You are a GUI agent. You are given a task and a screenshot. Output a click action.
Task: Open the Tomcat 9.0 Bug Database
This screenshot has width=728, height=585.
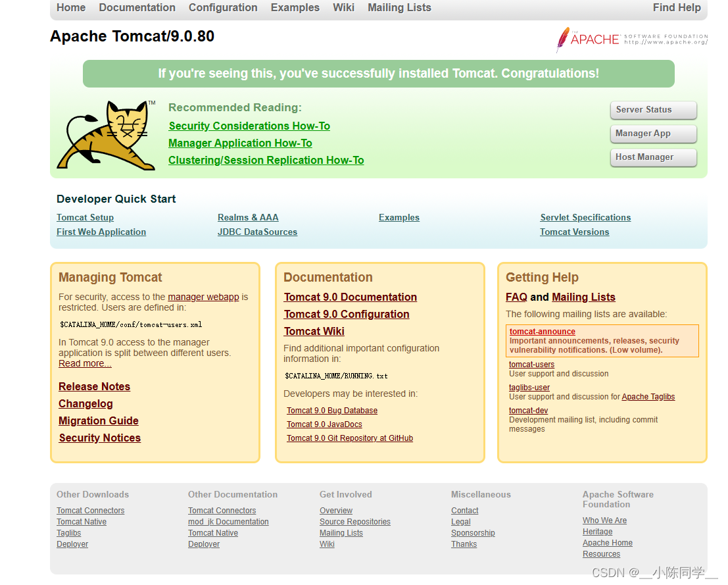[x=332, y=410]
